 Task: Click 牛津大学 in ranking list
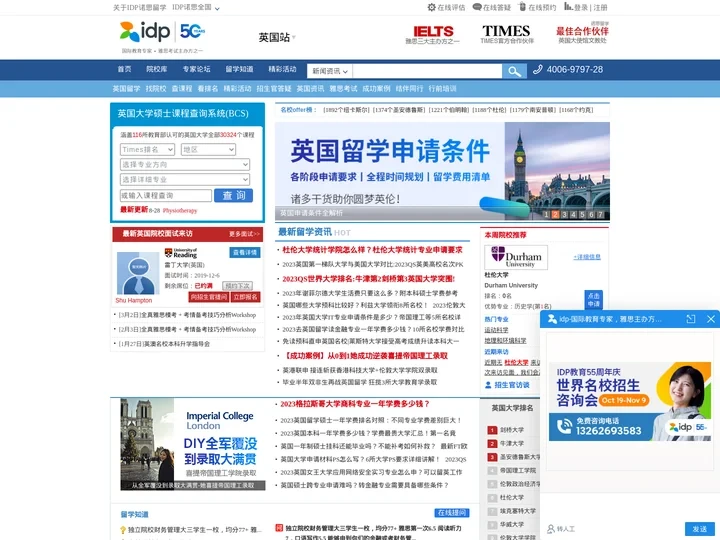point(512,444)
